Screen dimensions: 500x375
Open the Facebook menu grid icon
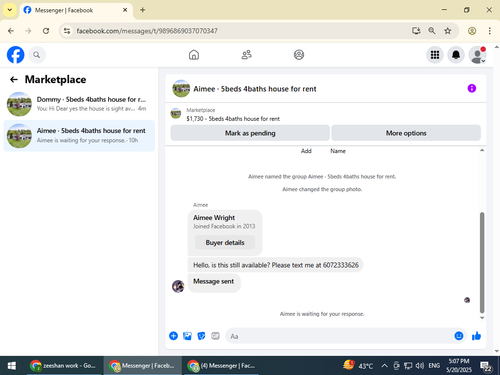tap(435, 55)
